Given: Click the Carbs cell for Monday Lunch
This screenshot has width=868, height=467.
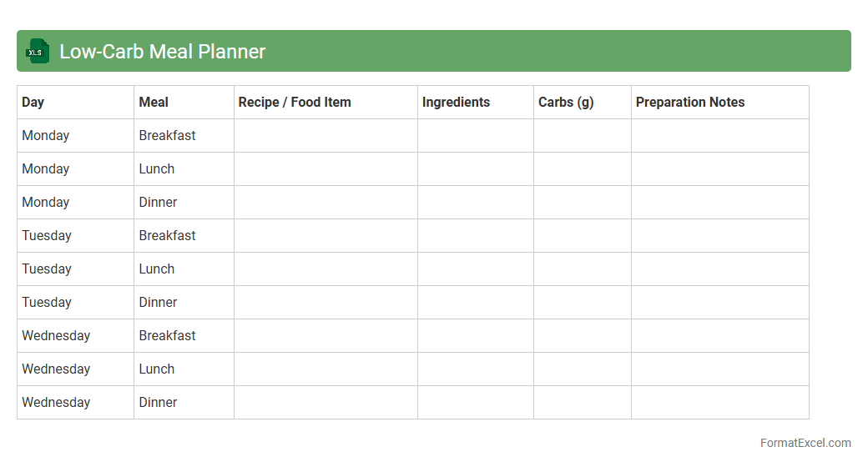Looking at the screenshot, I should pos(582,169).
